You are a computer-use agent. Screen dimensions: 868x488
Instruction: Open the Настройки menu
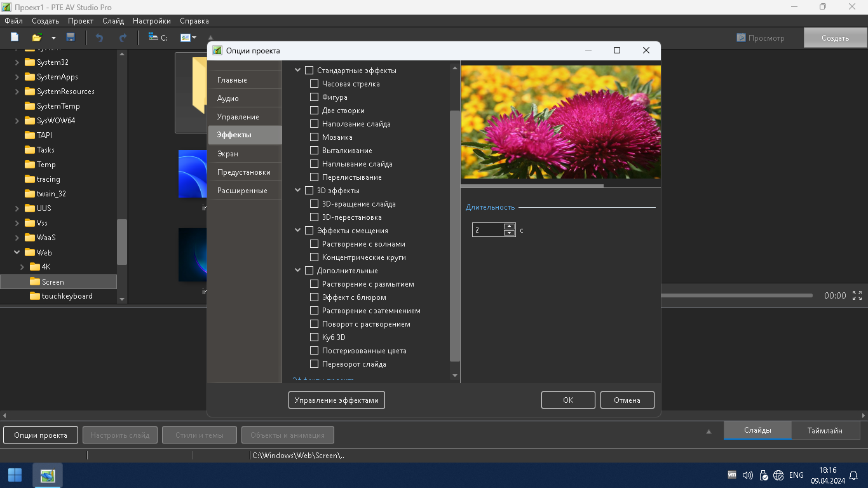(x=151, y=21)
